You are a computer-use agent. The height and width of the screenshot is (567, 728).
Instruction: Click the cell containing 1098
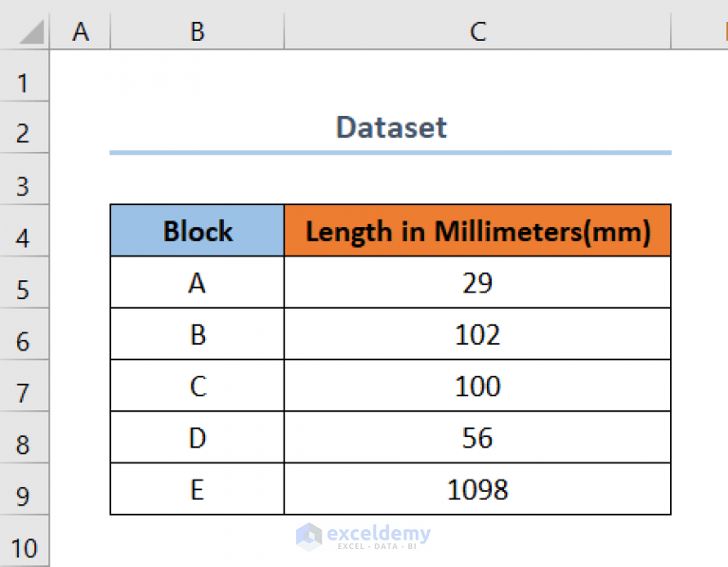click(x=477, y=490)
